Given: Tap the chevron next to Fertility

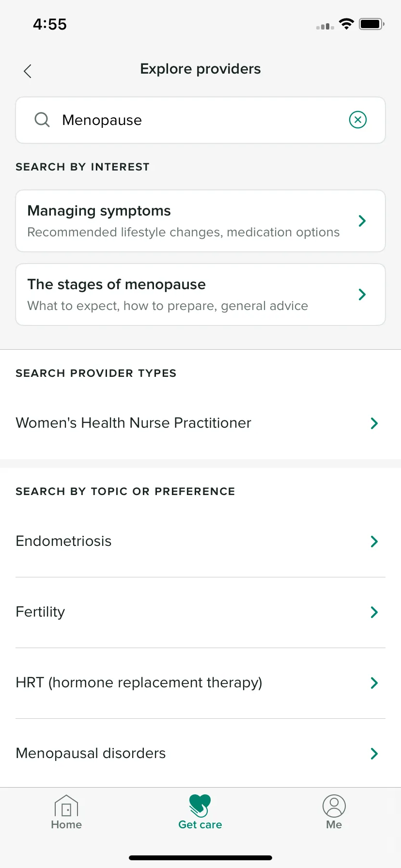Looking at the screenshot, I should [x=374, y=612].
